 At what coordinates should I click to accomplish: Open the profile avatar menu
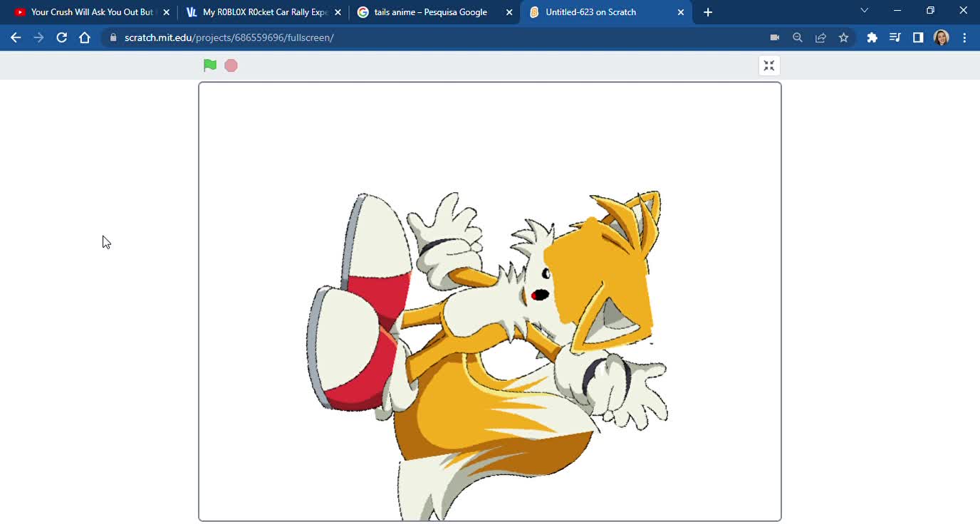click(x=942, y=38)
